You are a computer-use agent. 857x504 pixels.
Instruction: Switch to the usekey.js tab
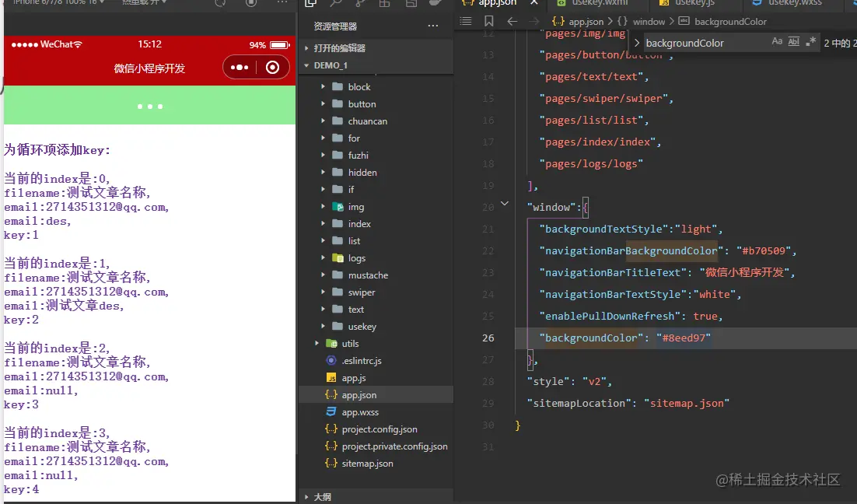coord(694,3)
